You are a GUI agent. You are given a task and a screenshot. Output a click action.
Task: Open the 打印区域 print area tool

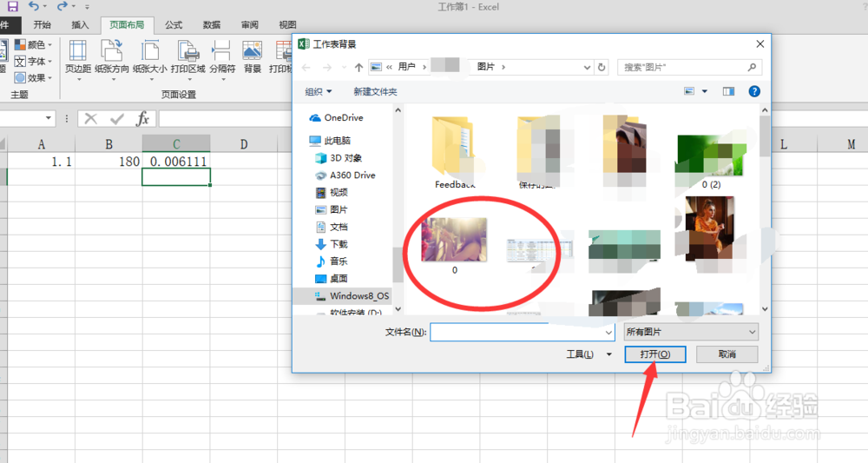click(x=187, y=60)
